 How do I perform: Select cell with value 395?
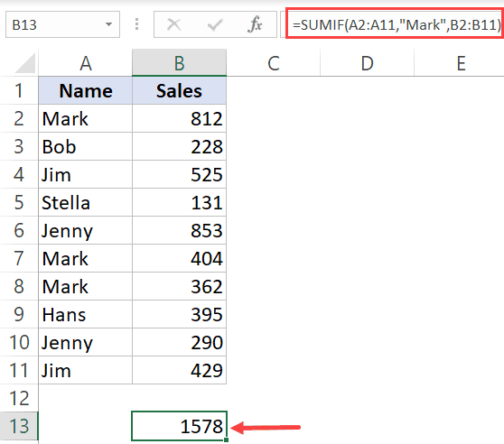[x=179, y=314]
